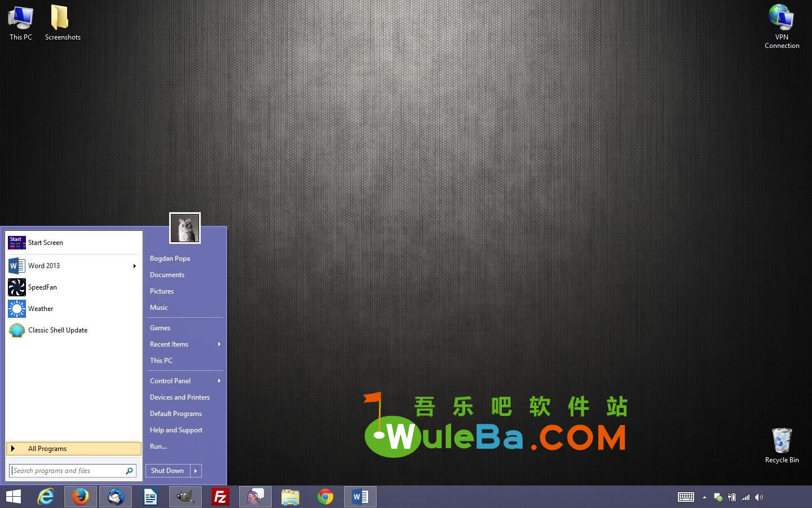The height and width of the screenshot is (508, 812).
Task: Open the network signal tray icon
Action: (745, 497)
